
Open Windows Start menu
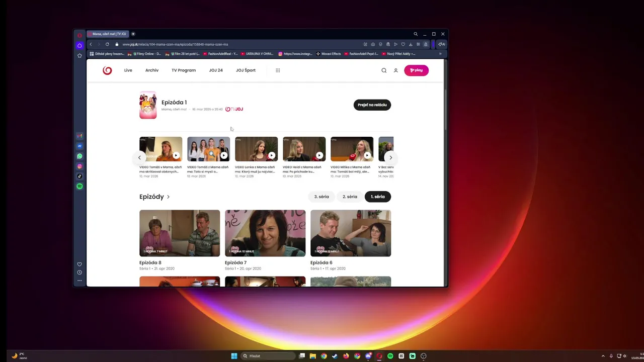(x=234, y=356)
